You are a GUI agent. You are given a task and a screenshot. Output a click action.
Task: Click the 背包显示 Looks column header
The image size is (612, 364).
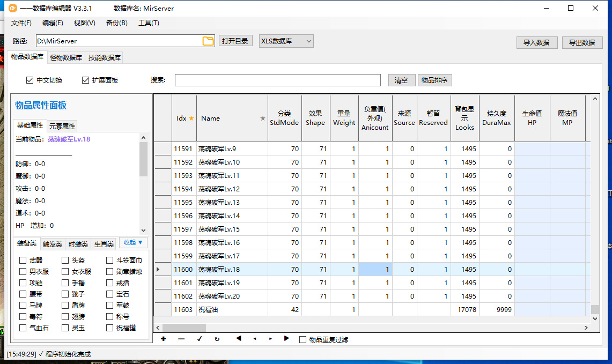coord(464,118)
